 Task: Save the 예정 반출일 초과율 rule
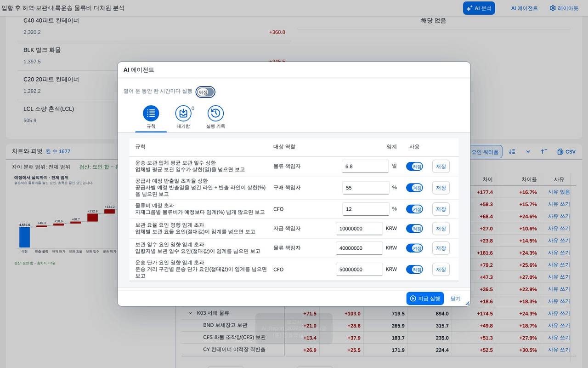[441, 188]
